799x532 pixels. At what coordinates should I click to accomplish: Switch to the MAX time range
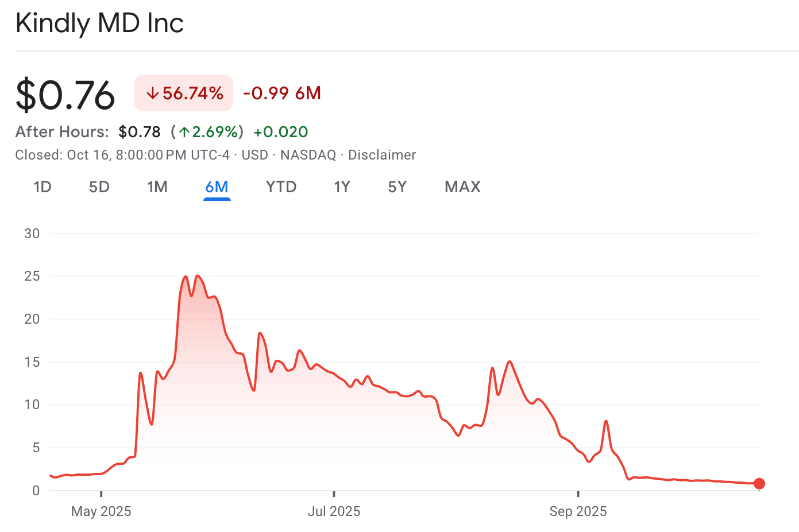tap(462, 187)
